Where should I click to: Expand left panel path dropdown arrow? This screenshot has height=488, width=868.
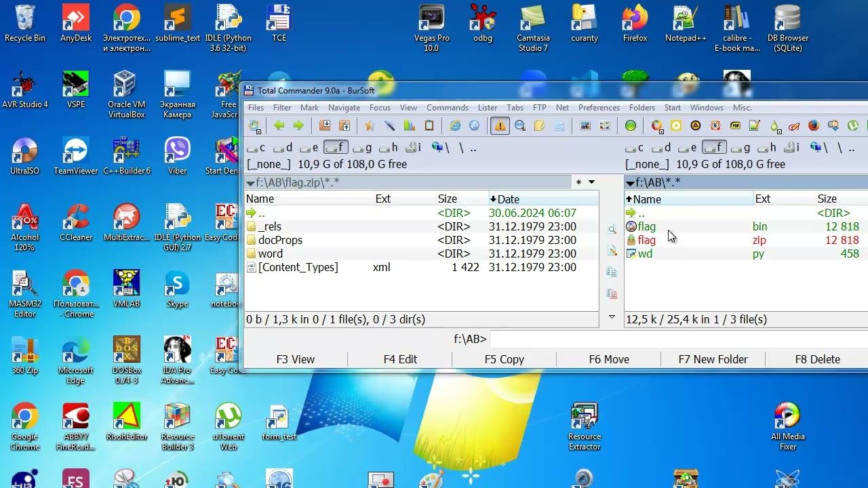pos(250,183)
